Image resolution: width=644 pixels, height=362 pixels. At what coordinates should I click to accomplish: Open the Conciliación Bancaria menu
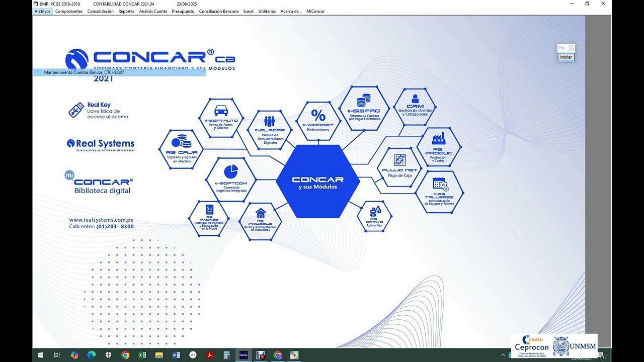pyautogui.click(x=219, y=11)
